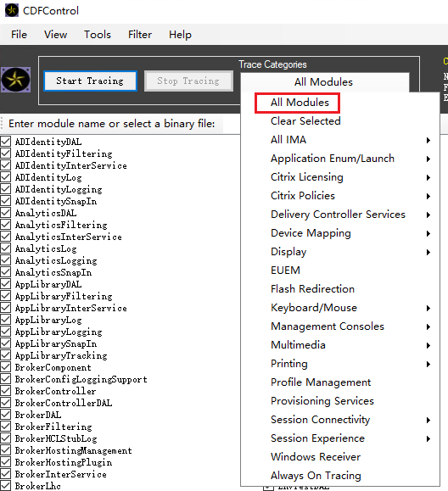Click the AppLibraryInterService module name

pos(70,308)
